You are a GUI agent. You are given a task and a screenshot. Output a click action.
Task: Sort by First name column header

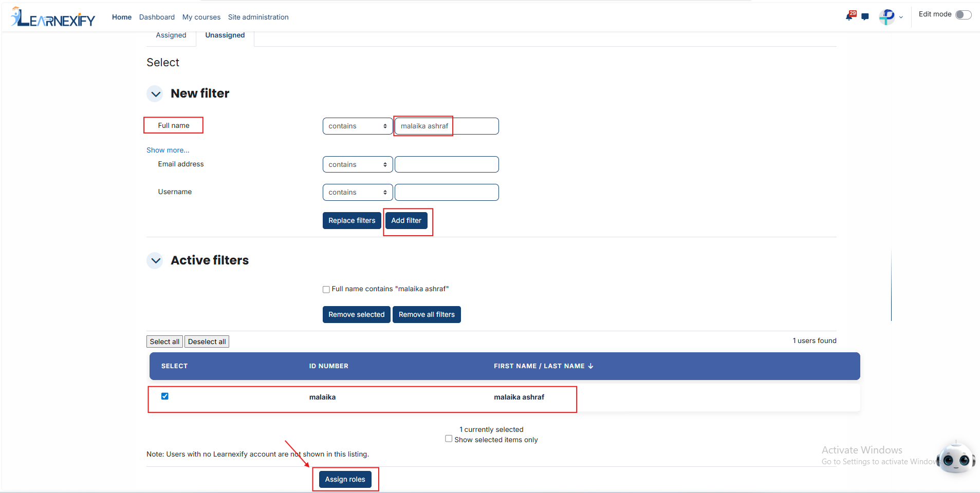(515, 366)
